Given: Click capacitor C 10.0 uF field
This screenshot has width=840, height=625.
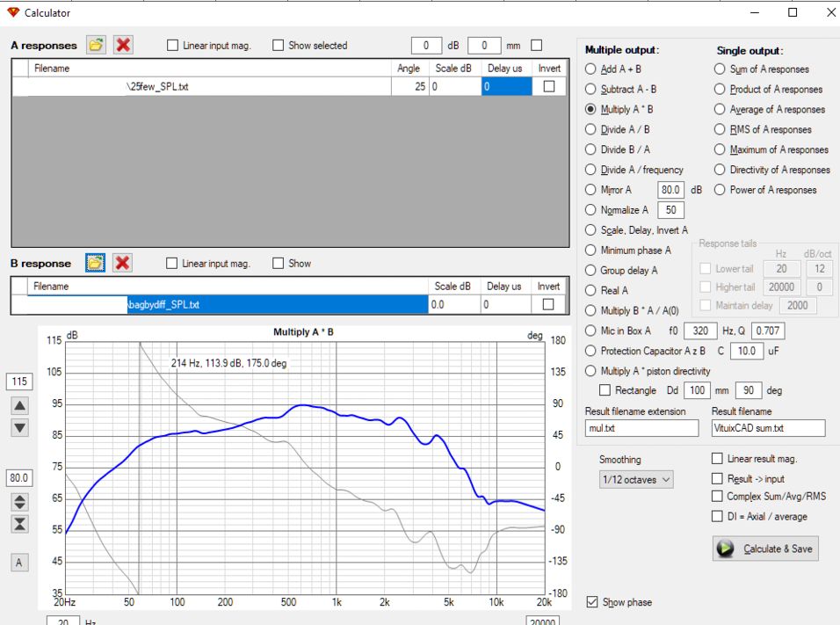Looking at the screenshot, I should tap(747, 351).
